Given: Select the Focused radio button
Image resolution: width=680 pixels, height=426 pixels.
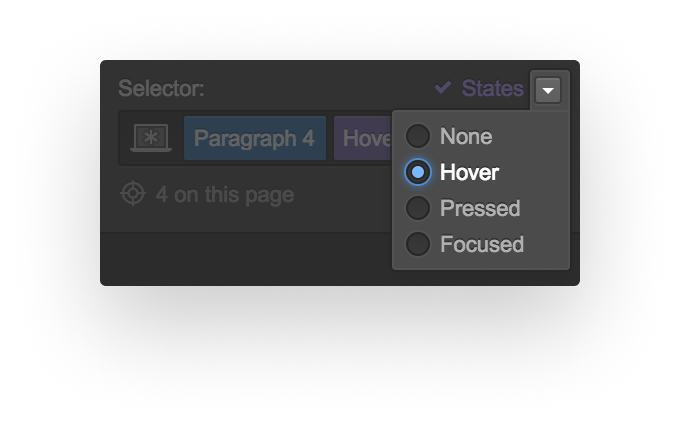Looking at the screenshot, I should [418, 244].
